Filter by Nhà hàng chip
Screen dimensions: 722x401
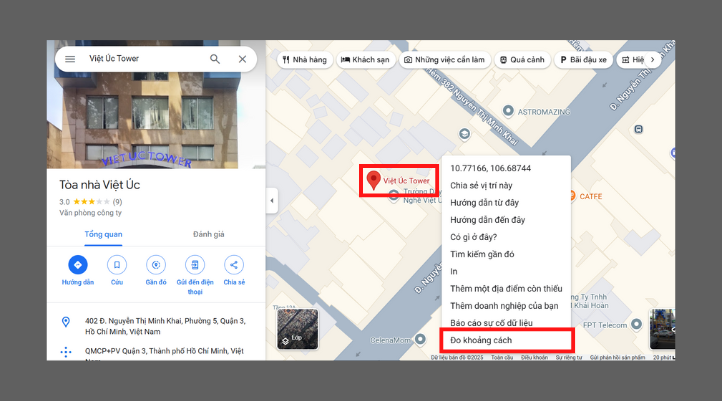(305, 60)
